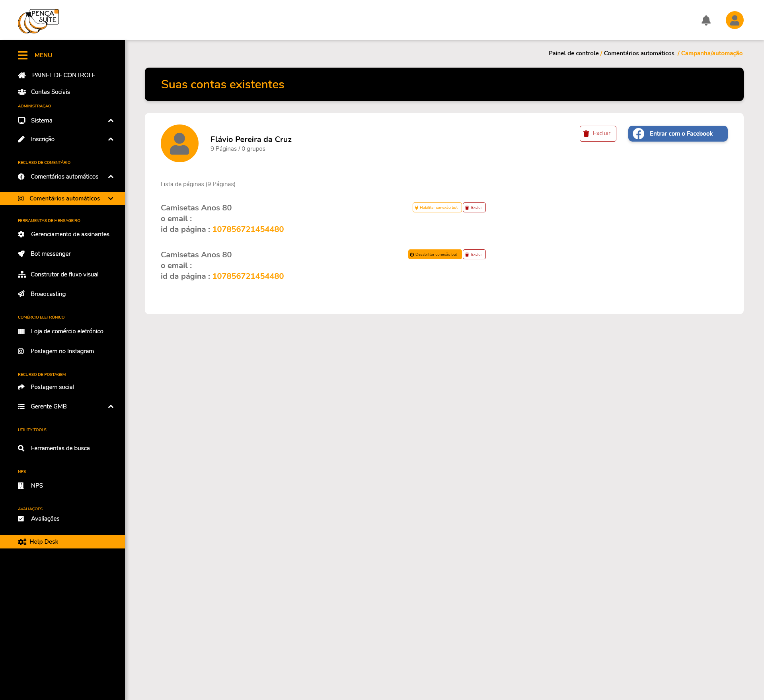Expand the Gerente GMB chevron
764x700 pixels.
(x=111, y=406)
